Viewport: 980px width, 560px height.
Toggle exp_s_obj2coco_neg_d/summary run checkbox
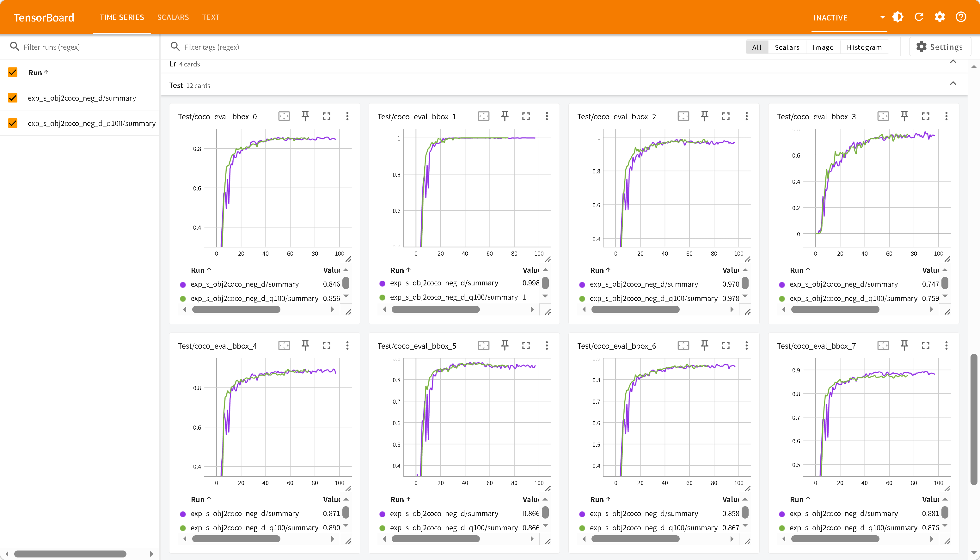click(13, 98)
